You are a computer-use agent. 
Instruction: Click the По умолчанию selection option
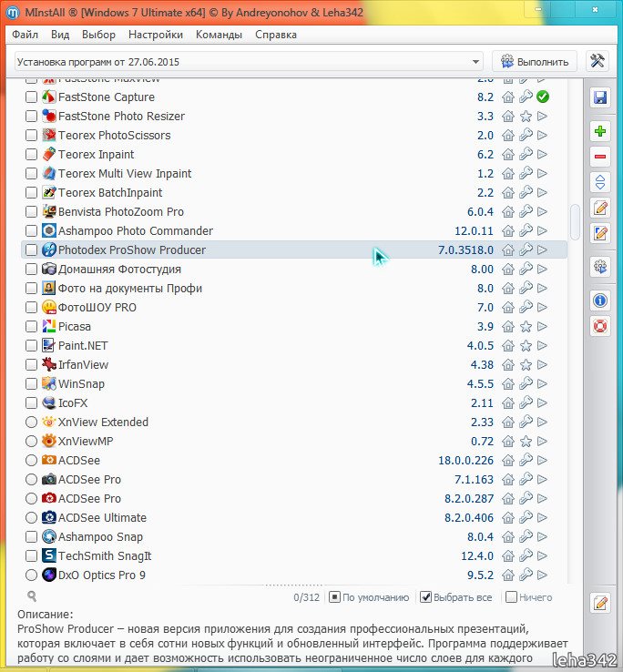tap(369, 597)
